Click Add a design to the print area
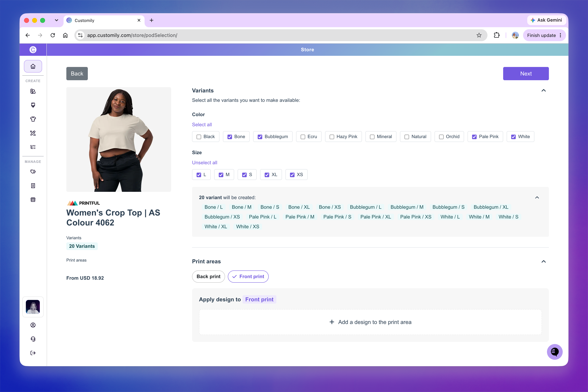 (x=370, y=322)
